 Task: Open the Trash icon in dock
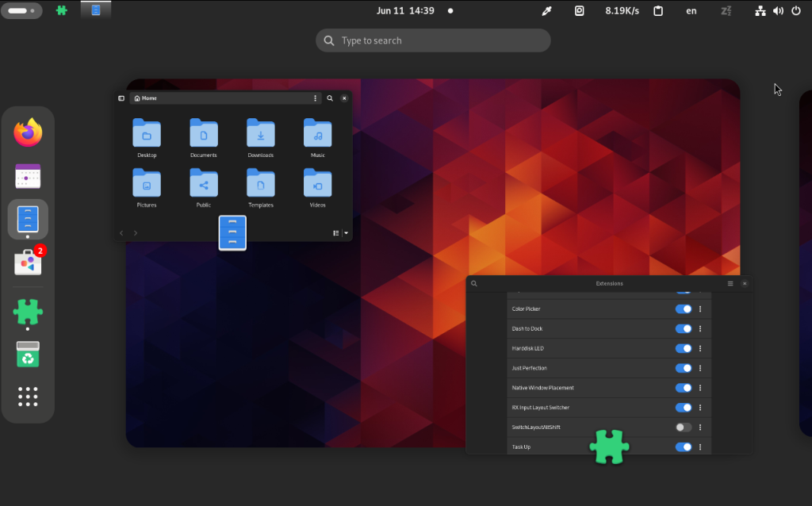pyautogui.click(x=28, y=355)
